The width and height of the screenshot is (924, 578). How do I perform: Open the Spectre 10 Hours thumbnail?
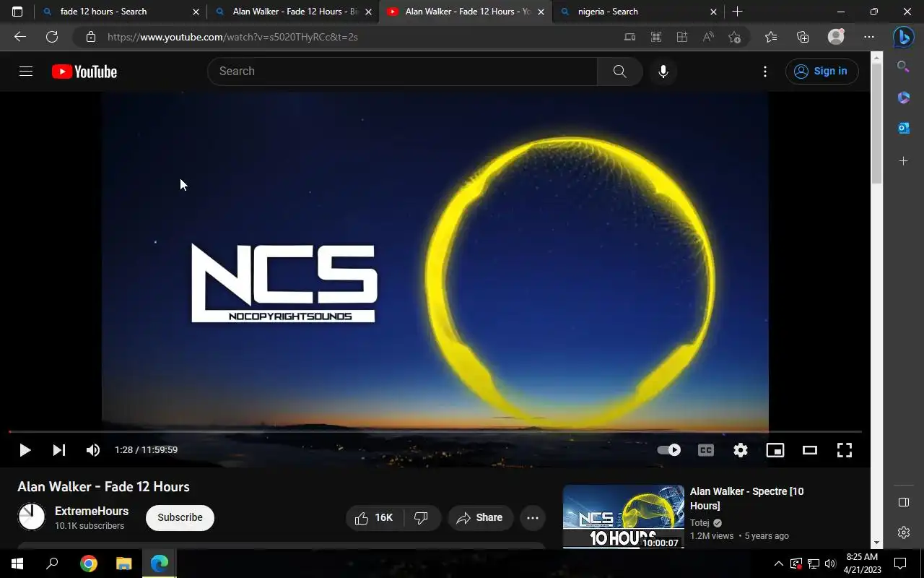tap(624, 517)
